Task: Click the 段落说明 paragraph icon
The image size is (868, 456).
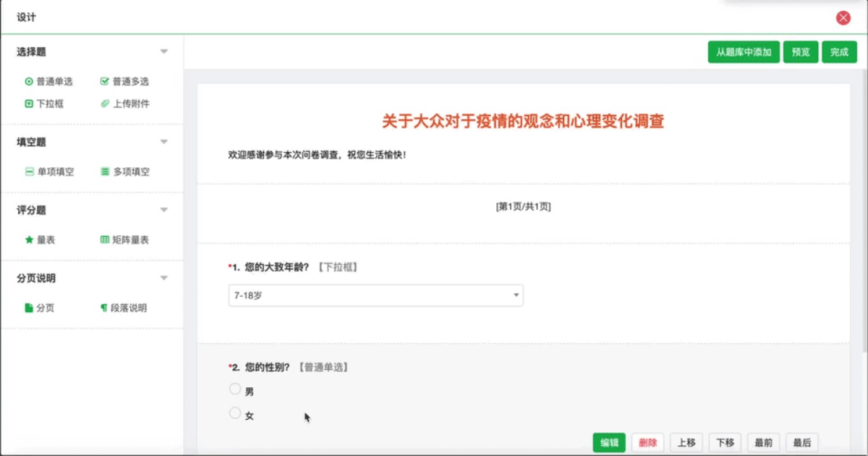Action: pos(104,308)
